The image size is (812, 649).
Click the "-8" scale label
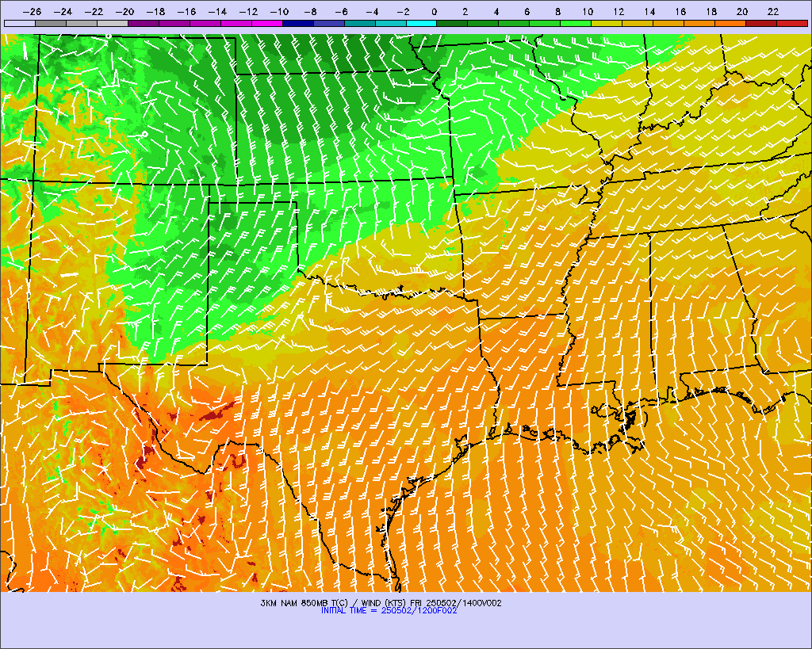point(310,11)
